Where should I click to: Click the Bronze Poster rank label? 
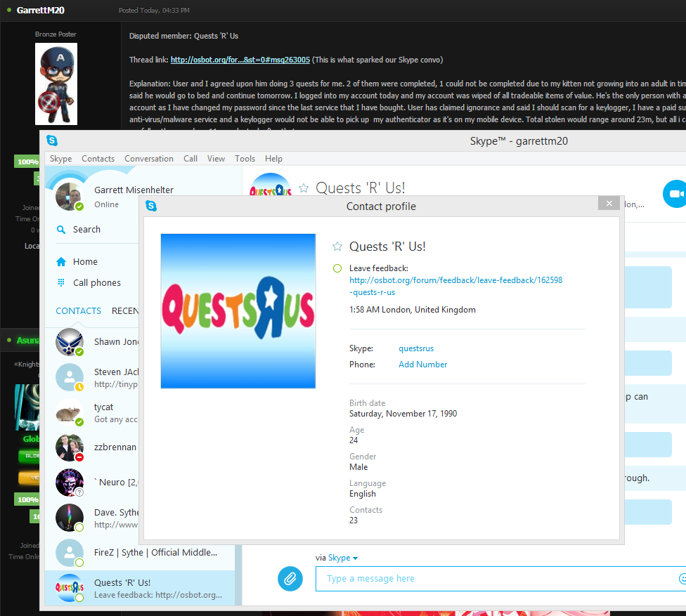coord(56,34)
